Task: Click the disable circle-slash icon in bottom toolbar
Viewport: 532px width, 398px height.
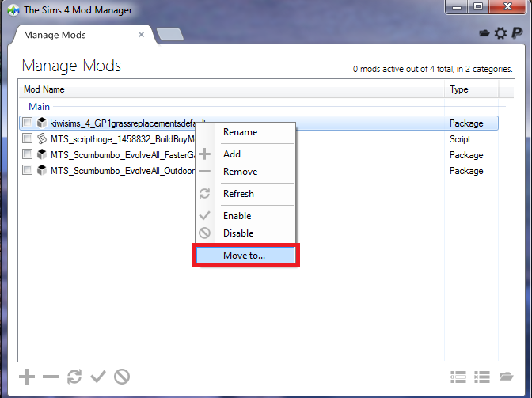Action: (122, 377)
